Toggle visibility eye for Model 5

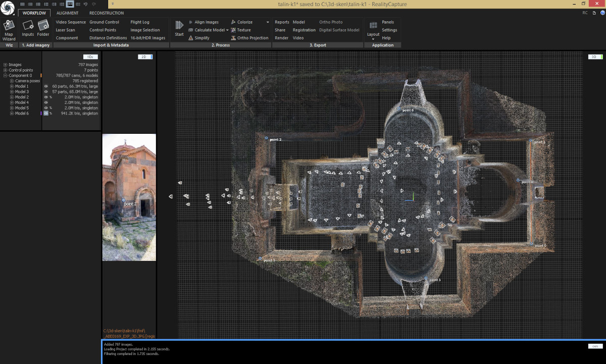46,108
